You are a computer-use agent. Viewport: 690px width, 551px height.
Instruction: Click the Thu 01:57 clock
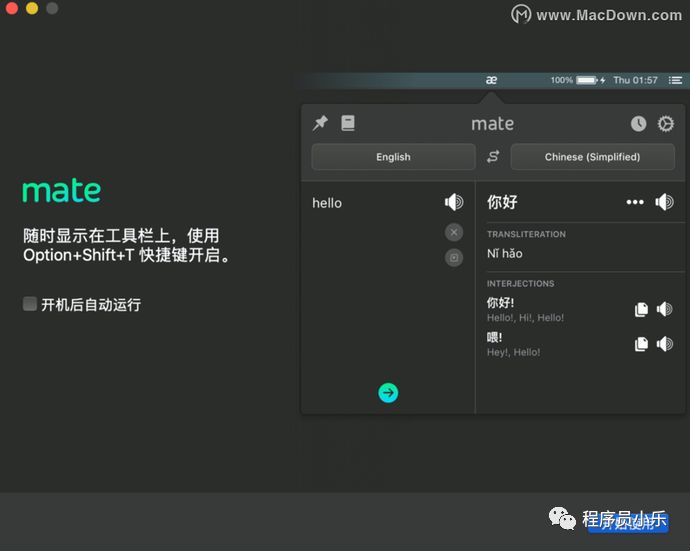click(x=635, y=80)
